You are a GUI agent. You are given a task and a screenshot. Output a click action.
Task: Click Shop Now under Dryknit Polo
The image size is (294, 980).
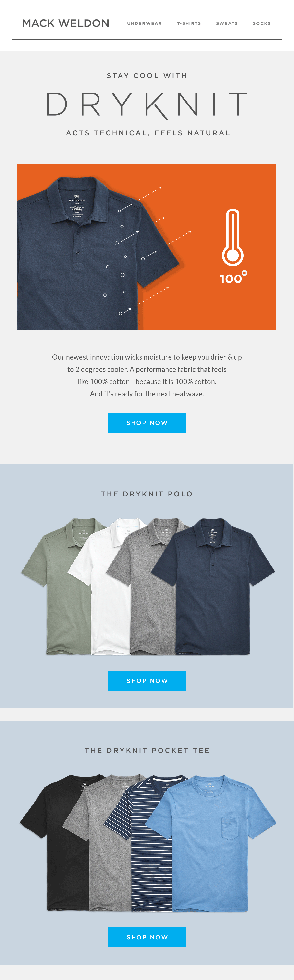147,681
